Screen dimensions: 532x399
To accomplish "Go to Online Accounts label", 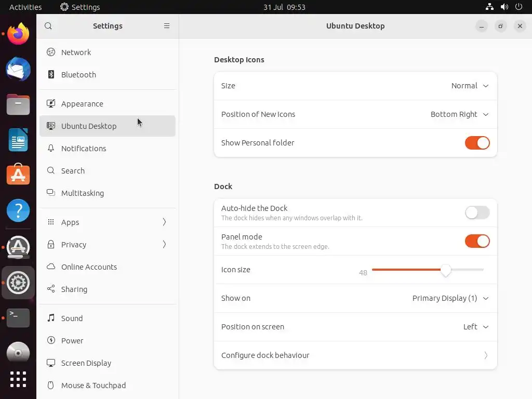I will pyautogui.click(x=89, y=267).
